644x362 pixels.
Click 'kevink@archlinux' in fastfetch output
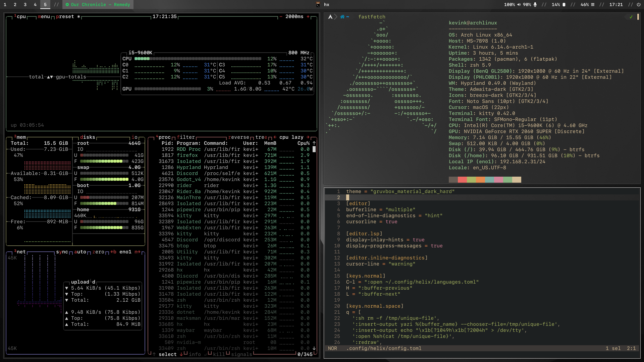(473, 23)
